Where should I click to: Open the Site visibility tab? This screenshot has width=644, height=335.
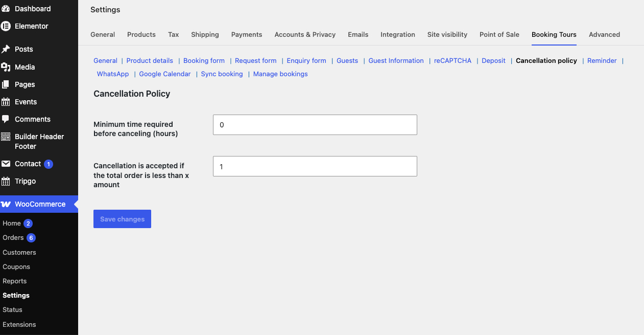(x=447, y=34)
